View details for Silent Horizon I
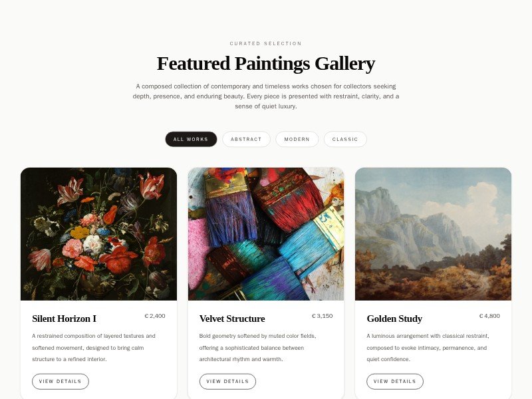 click(x=61, y=381)
